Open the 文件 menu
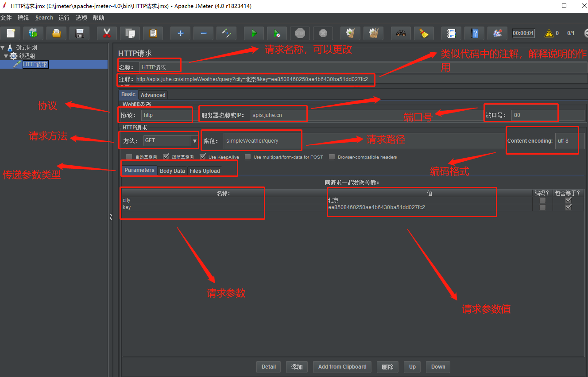588x377 pixels. point(6,18)
